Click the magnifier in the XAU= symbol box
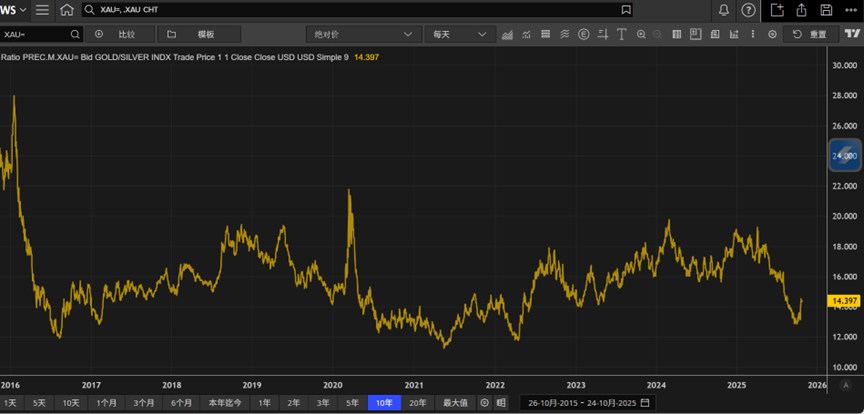864x414 pixels. coord(75,34)
